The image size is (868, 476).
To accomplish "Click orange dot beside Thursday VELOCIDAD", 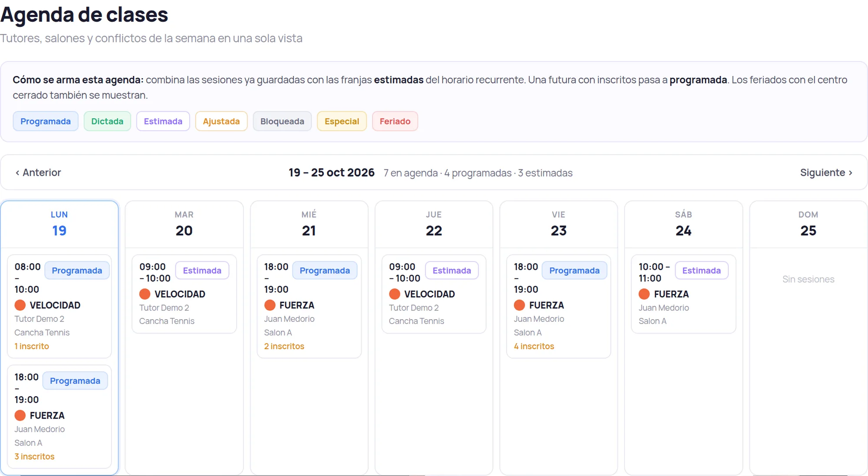I will [395, 294].
